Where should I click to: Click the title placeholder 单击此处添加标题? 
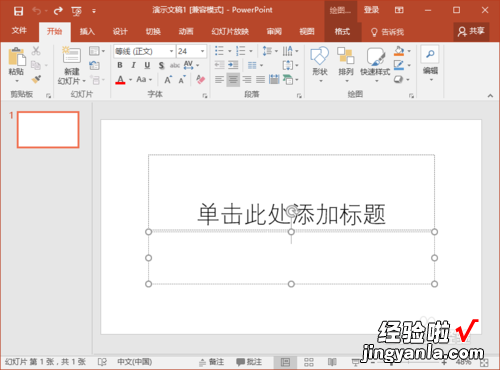[291, 214]
